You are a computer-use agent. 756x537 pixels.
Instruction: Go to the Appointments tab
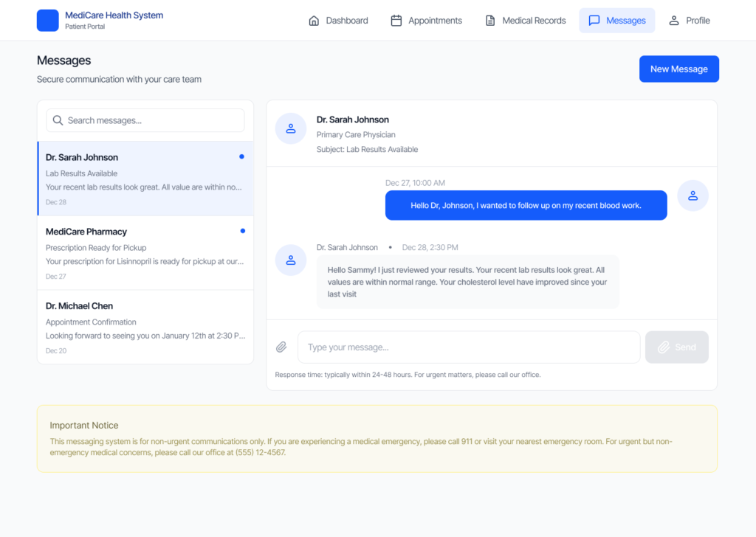[426, 21]
